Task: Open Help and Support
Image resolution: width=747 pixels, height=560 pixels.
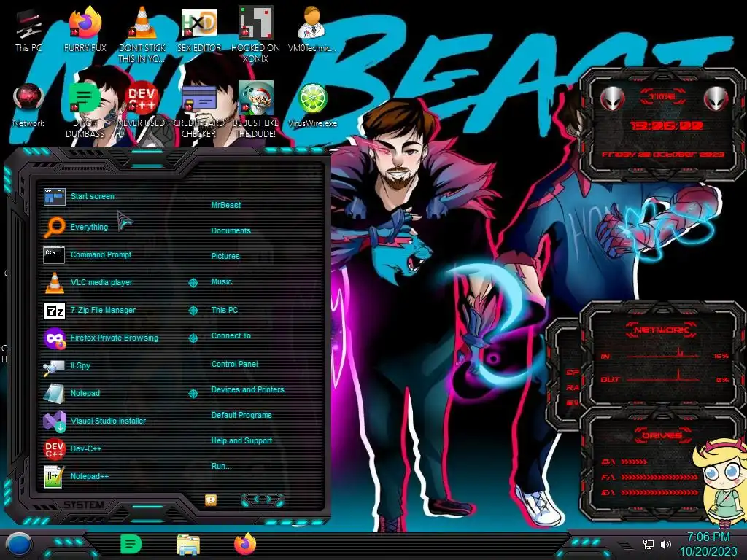Action: point(241,440)
